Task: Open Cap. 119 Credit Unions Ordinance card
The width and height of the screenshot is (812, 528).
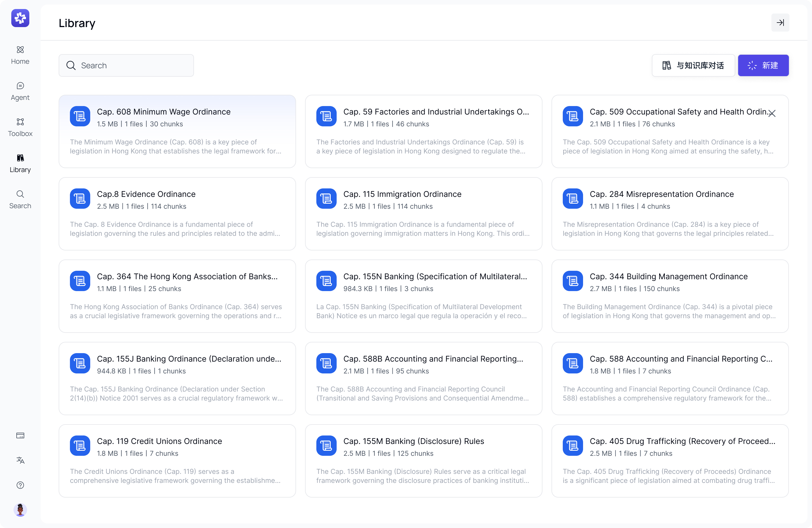Action: coord(177,461)
